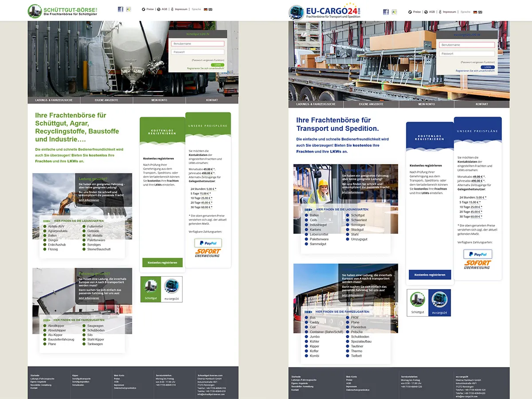Switch to German flag on Schüttgut-Börse page
The width and height of the screenshot is (532, 399).
[206, 9]
